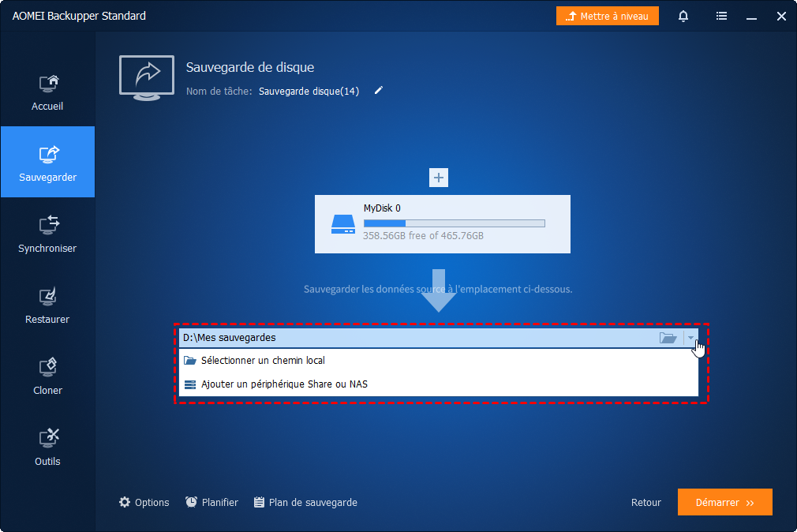Screen dimensions: 797x532
Task: Close the AOMEI Backupper window
Action: (x=781, y=17)
